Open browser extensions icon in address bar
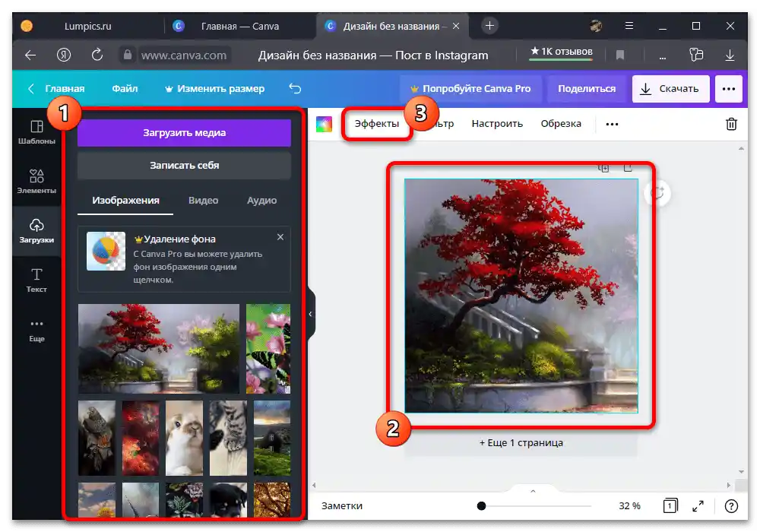The image size is (760, 532). (x=696, y=55)
